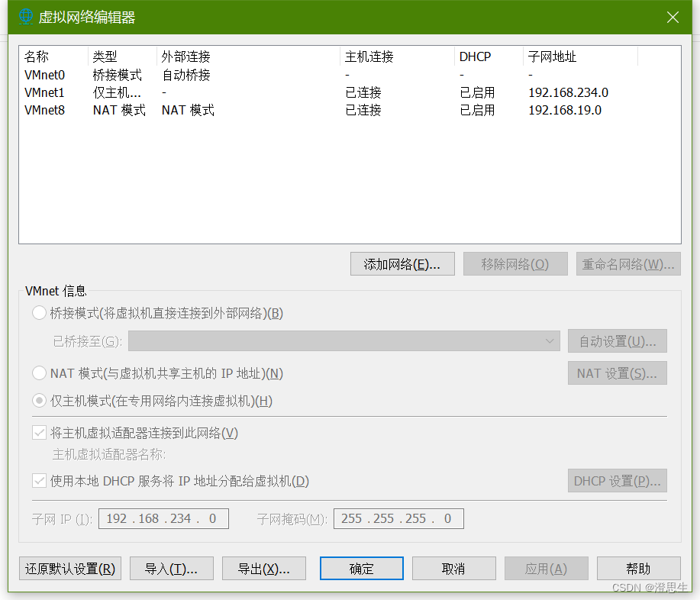
Task: Click the 导入(T)... button
Action: pos(172,568)
